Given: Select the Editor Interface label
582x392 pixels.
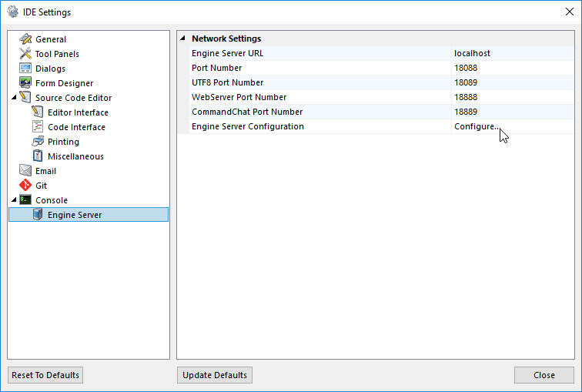Looking at the screenshot, I should [78, 112].
